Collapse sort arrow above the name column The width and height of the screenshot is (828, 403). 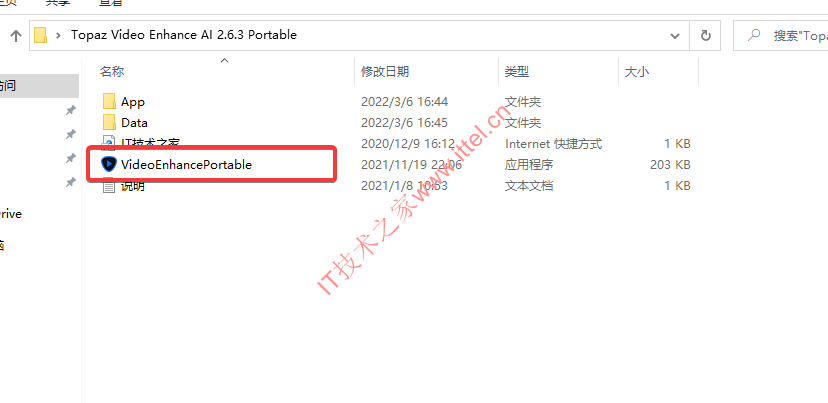224,60
